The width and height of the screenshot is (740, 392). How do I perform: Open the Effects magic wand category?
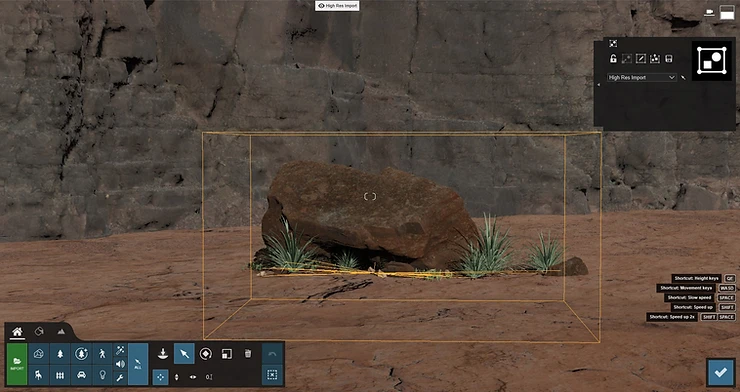pos(120,350)
